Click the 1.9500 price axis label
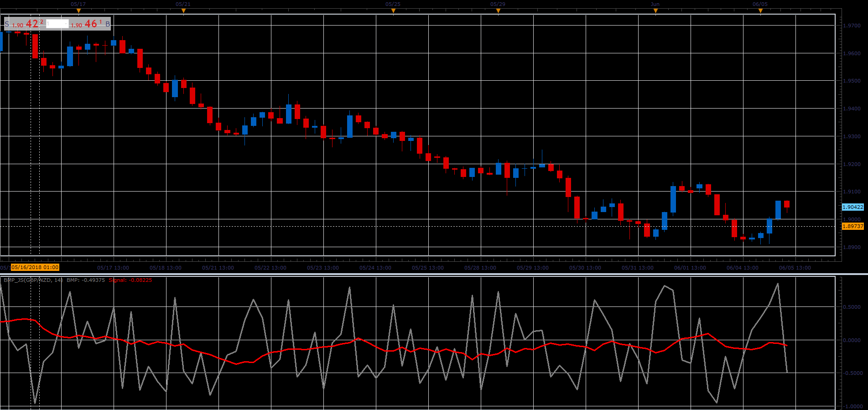 tap(852, 81)
